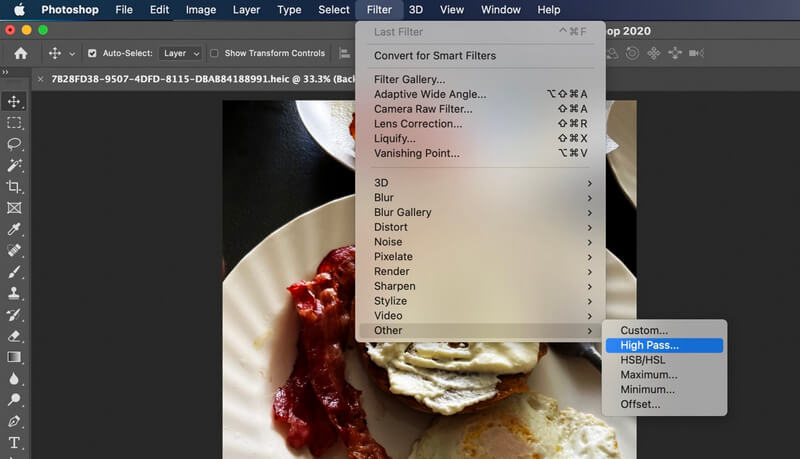Enable Show Transform Controls checkbox
Image resolution: width=800 pixels, height=459 pixels.
click(215, 53)
